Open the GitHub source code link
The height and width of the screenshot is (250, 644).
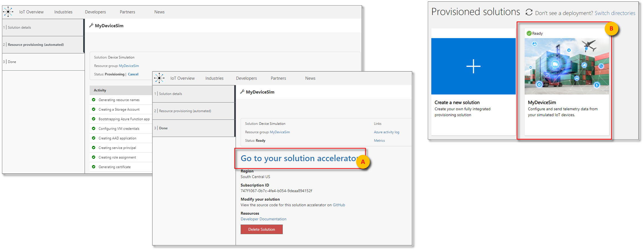339,205
